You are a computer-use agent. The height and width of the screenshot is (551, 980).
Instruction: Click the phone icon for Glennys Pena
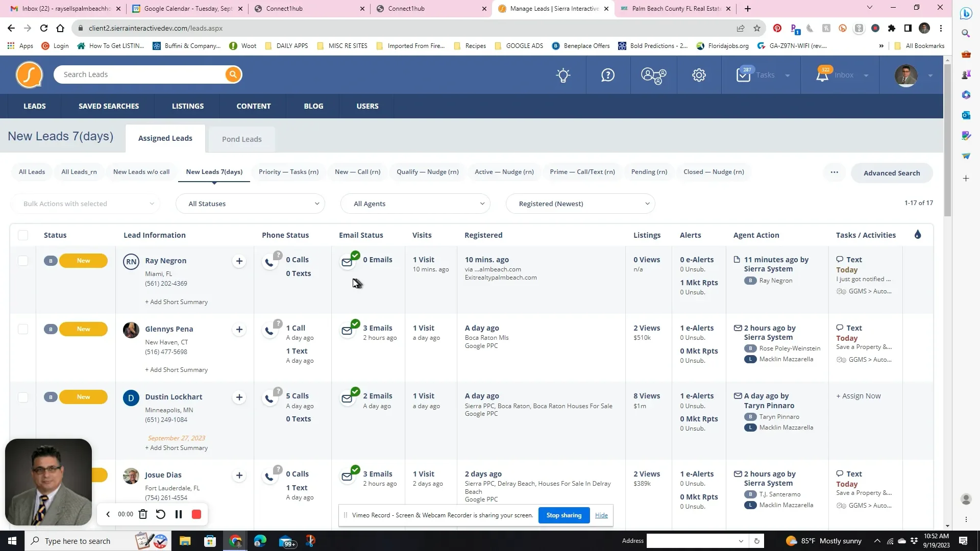(269, 331)
